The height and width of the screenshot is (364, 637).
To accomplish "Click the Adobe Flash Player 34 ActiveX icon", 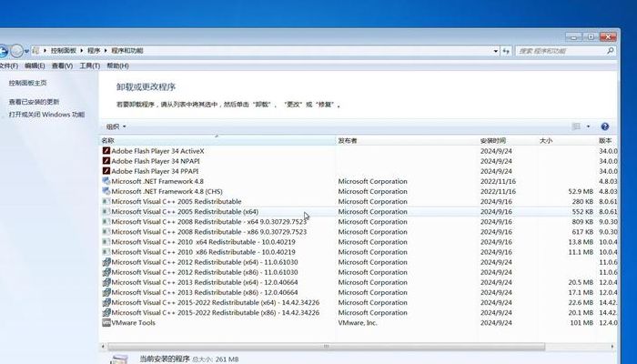I will click(x=106, y=151).
